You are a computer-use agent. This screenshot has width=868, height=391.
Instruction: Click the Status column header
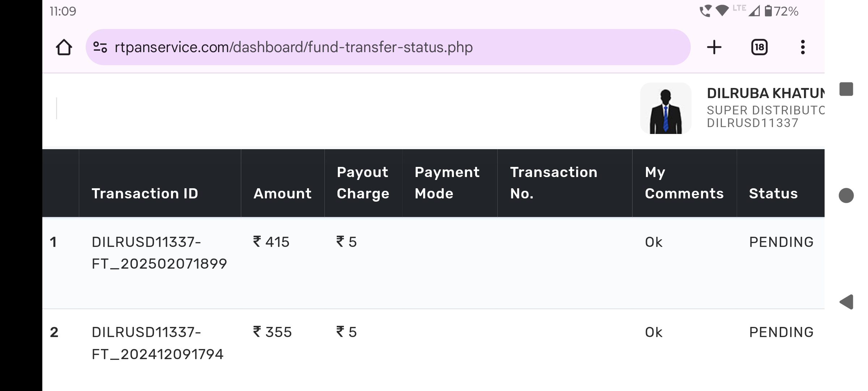[x=773, y=194]
